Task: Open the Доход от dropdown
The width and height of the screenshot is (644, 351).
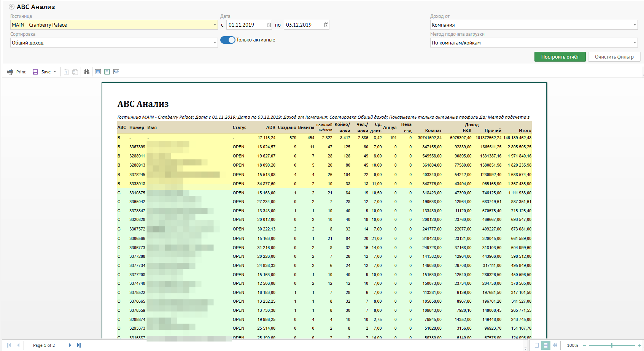Action: pyautogui.click(x=634, y=25)
